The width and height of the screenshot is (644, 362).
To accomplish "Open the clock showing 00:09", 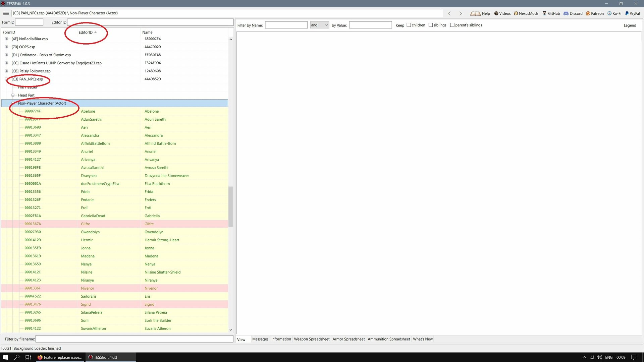I will (x=621, y=357).
